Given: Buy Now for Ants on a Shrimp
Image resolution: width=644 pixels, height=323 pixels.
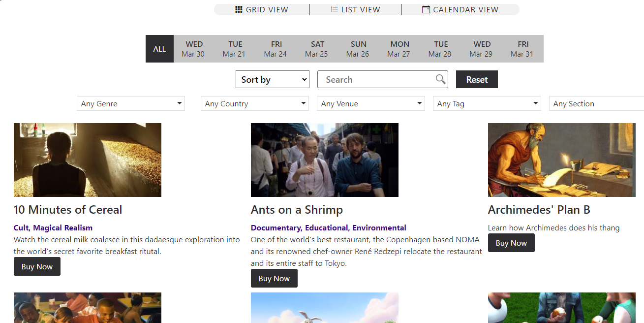Looking at the screenshot, I should [x=274, y=278].
